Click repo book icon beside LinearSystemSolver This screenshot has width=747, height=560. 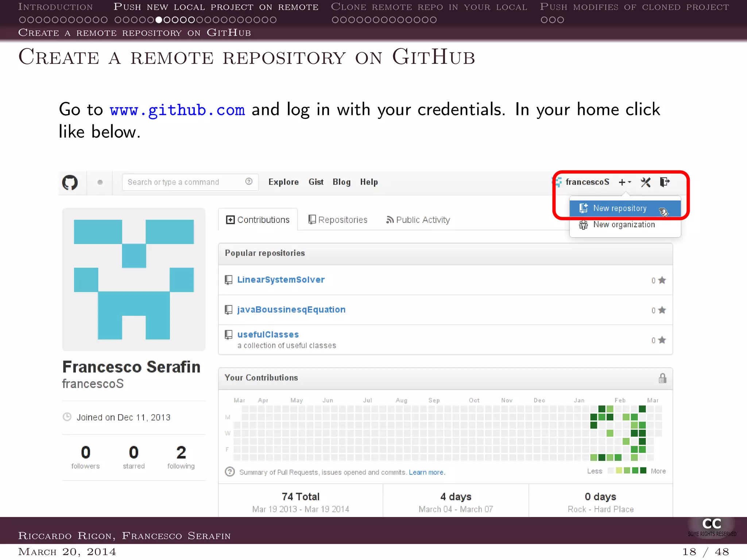click(229, 280)
